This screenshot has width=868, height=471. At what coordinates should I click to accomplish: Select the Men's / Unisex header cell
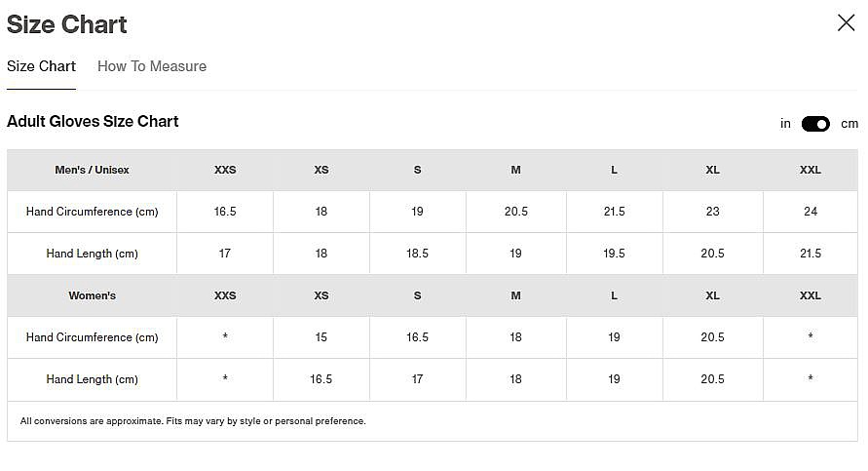pyautogui.click(x=92, y=170)
